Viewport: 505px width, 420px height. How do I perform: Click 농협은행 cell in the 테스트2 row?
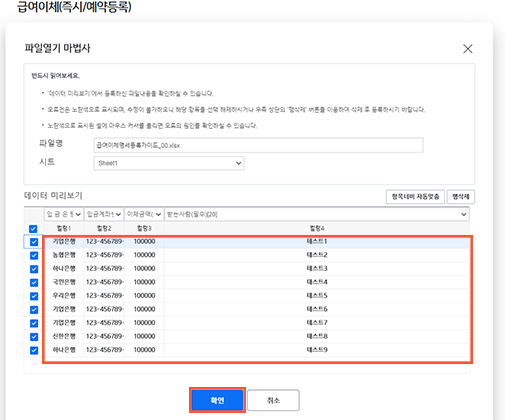click(x=64, y=255)
